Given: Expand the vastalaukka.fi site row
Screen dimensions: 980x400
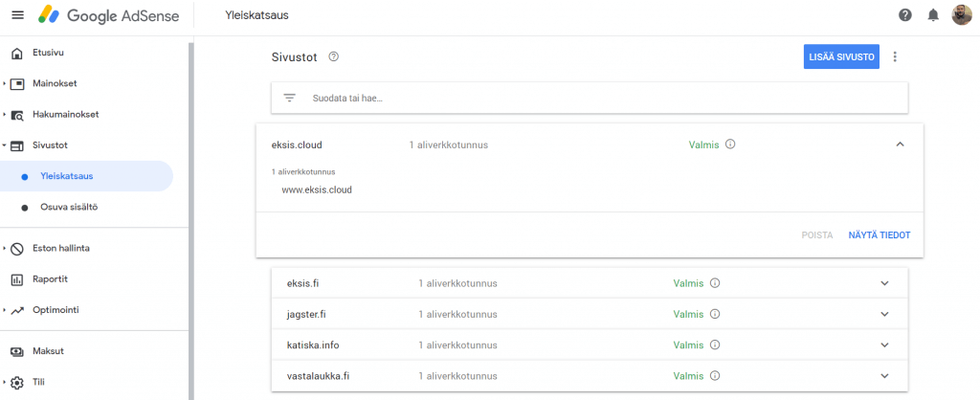Looking at the screenshot, I should (x=884, y=375).
